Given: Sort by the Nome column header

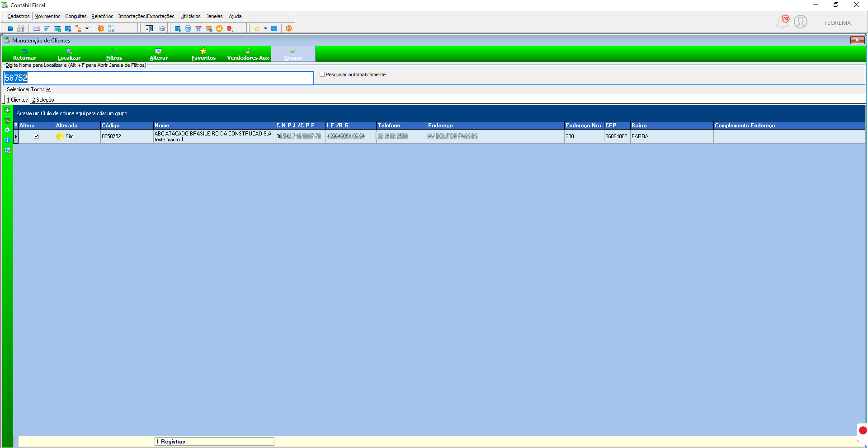Looking at the screenshot, I should tap(214, 126).
